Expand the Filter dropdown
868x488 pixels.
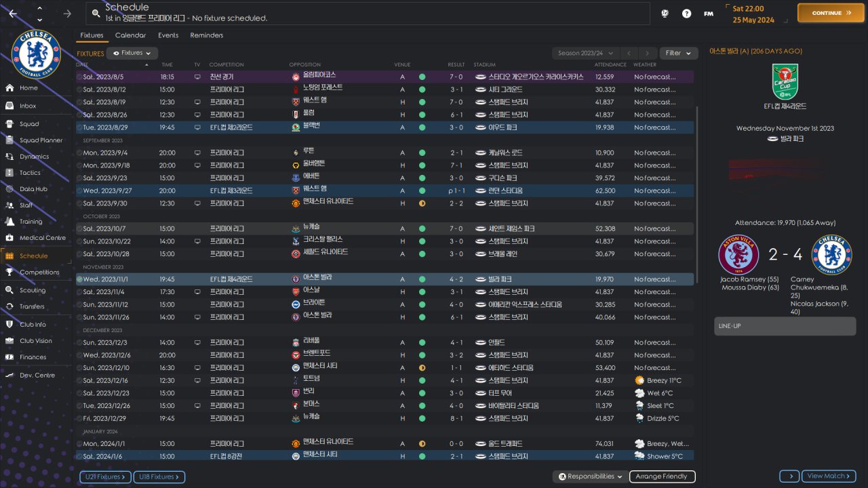pyautogui.click(x=677, y=53)
